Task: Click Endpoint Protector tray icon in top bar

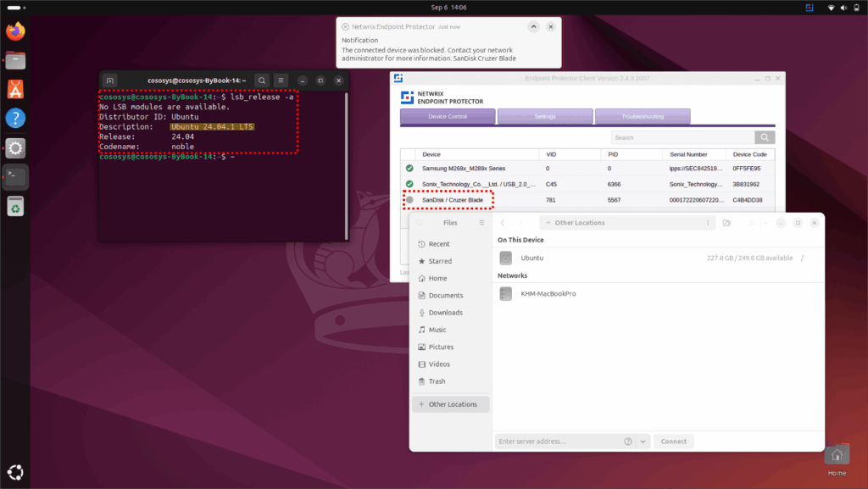Action: [x=810, y=8]
